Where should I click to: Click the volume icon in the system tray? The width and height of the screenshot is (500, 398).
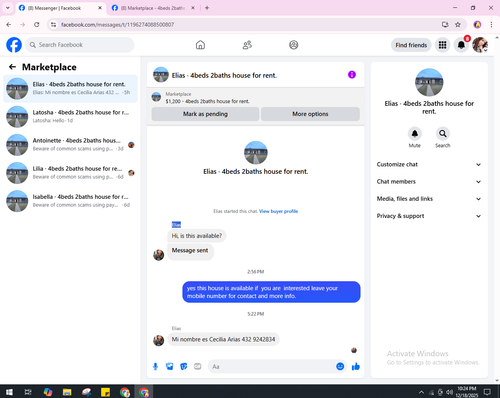449,392
